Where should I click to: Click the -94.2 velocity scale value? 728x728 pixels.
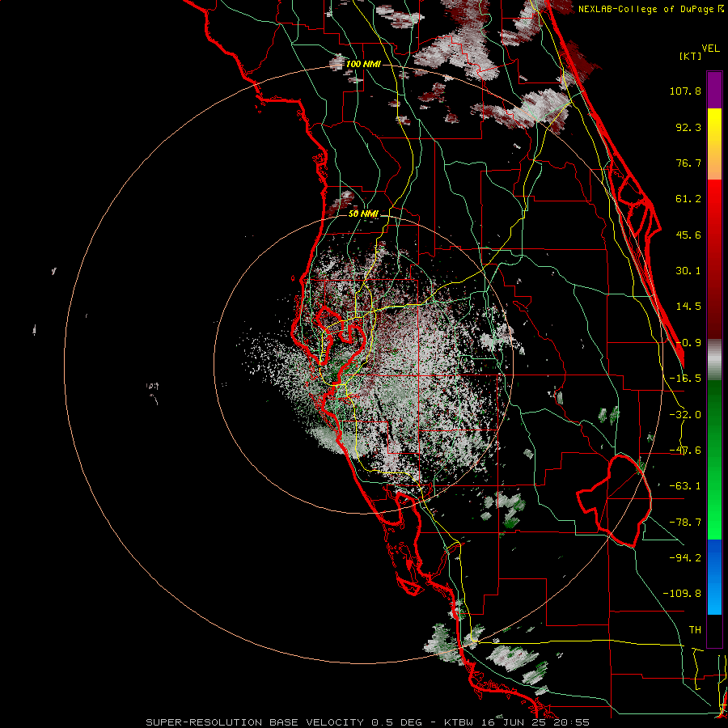(x=685, y=558)
